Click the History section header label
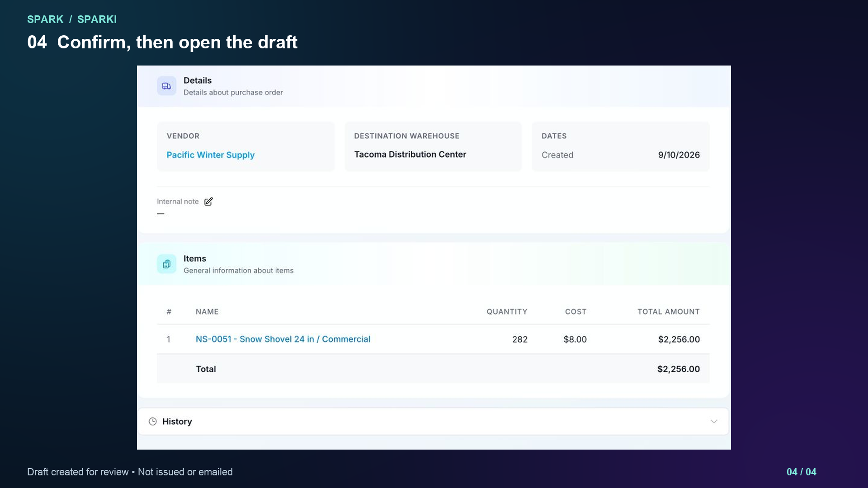Screen dimensions: 868x488 (177, 422)
